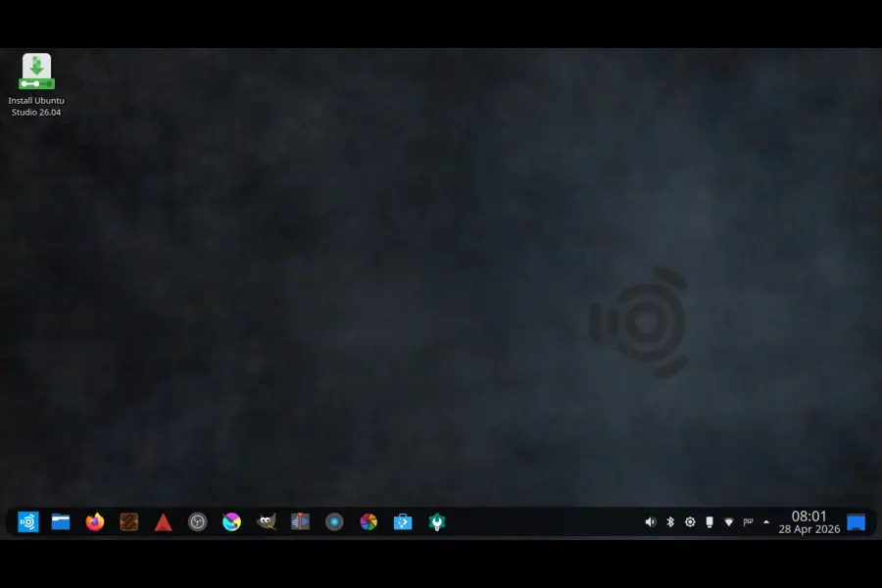The height and width of the screenshot is (588, 882).
Task: Open the Audacity audio editor icon
Action: [300, 522]
